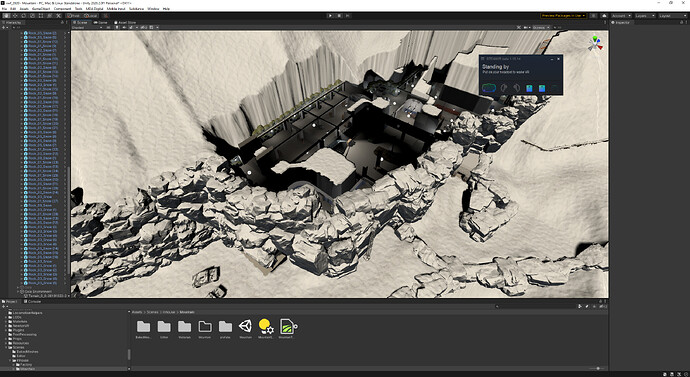Select the Scale tool in the toolbar

point(32,15)
